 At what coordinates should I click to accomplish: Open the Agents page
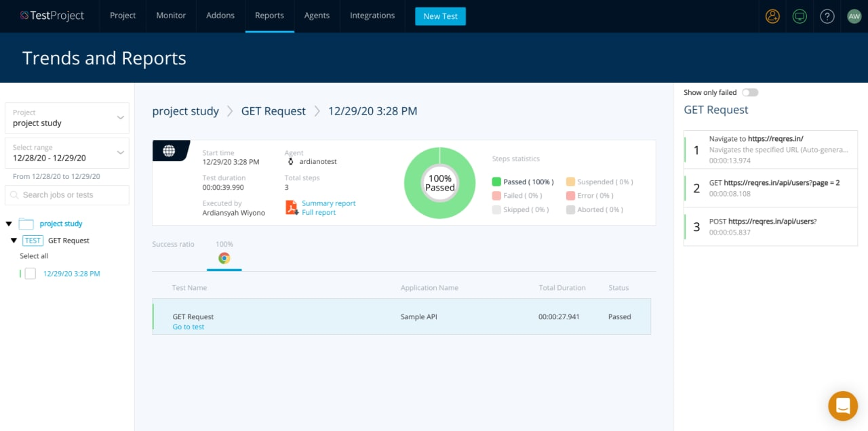317,16
